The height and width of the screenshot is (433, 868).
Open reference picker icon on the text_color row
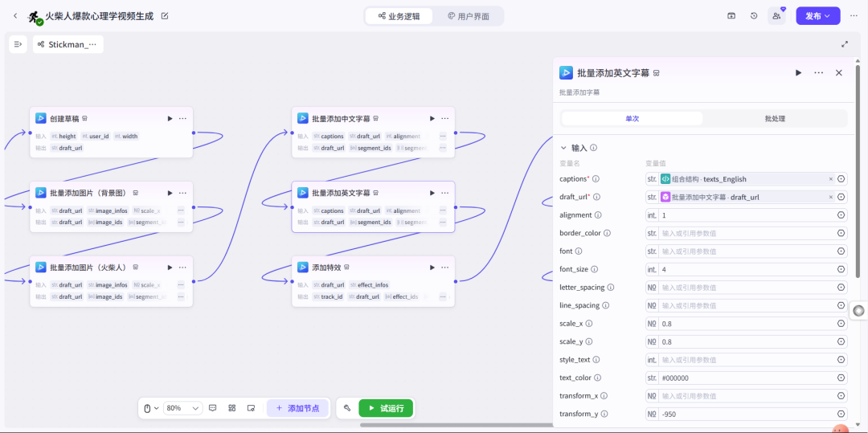[x=841, y=378]
